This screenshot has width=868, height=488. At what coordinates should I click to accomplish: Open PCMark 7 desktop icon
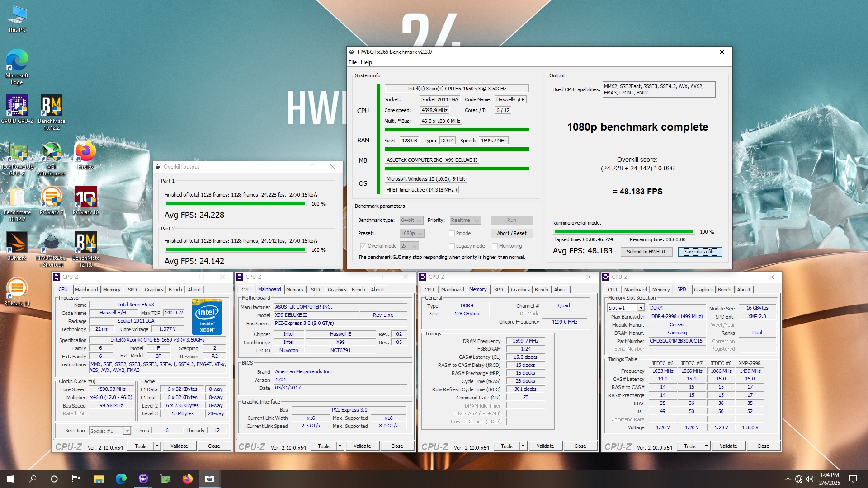click(x=52, y=200)
